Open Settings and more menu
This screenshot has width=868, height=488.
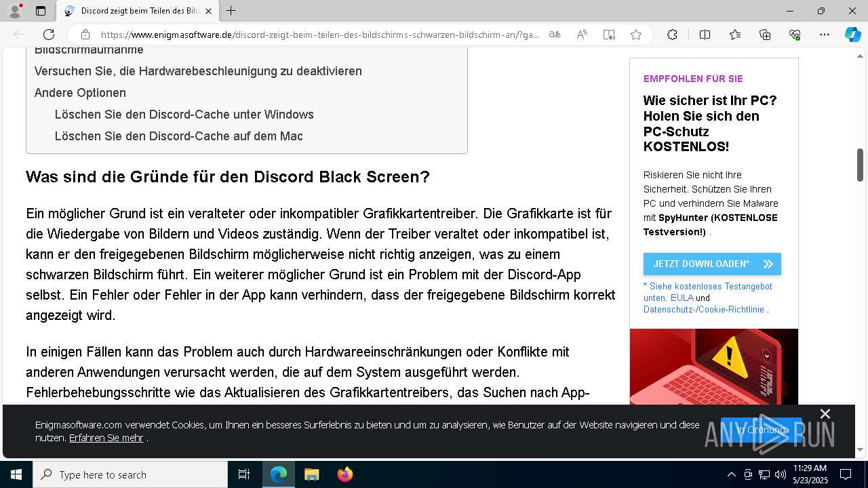click(x=825, y=35)
